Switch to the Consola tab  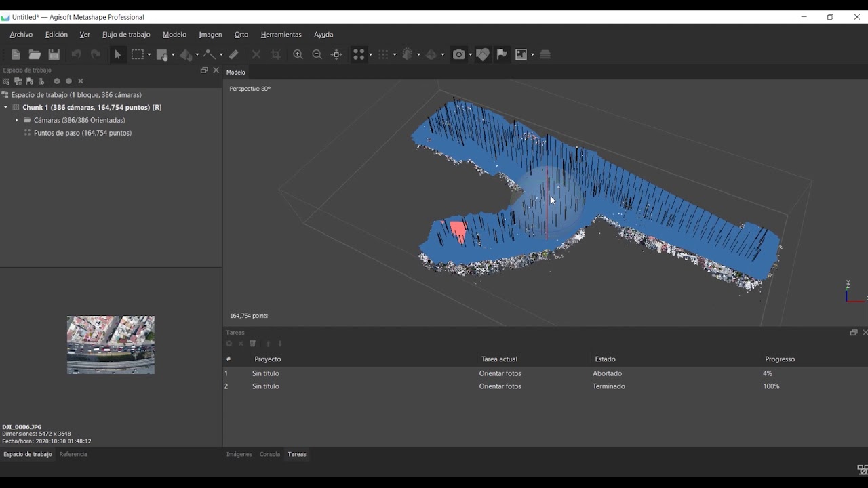[x=270, y=454]
